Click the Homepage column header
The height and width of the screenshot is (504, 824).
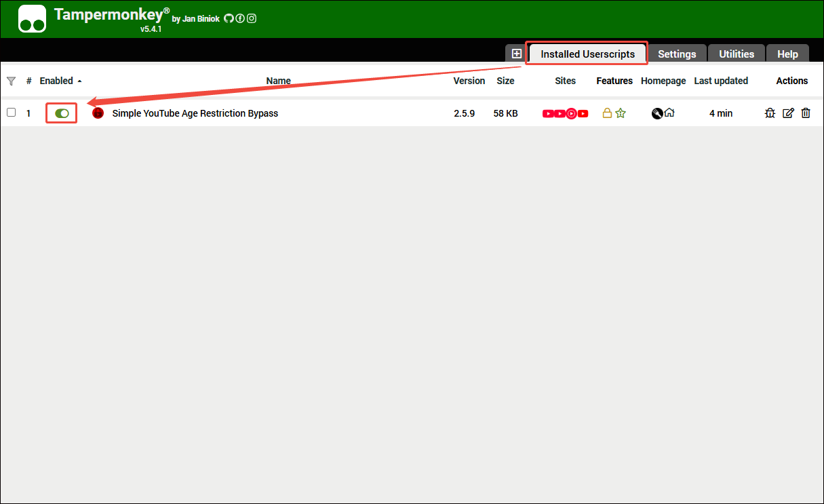tap(663, 81)
